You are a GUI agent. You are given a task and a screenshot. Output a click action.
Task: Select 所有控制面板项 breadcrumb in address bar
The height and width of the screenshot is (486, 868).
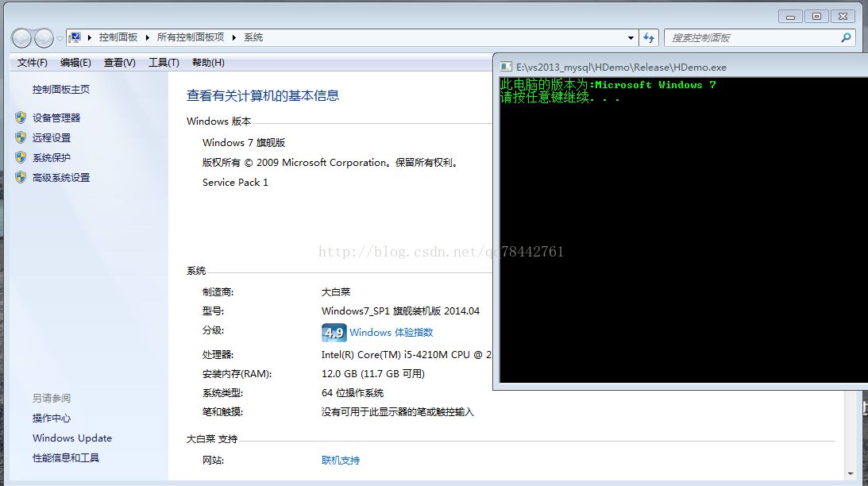point(191,37)
